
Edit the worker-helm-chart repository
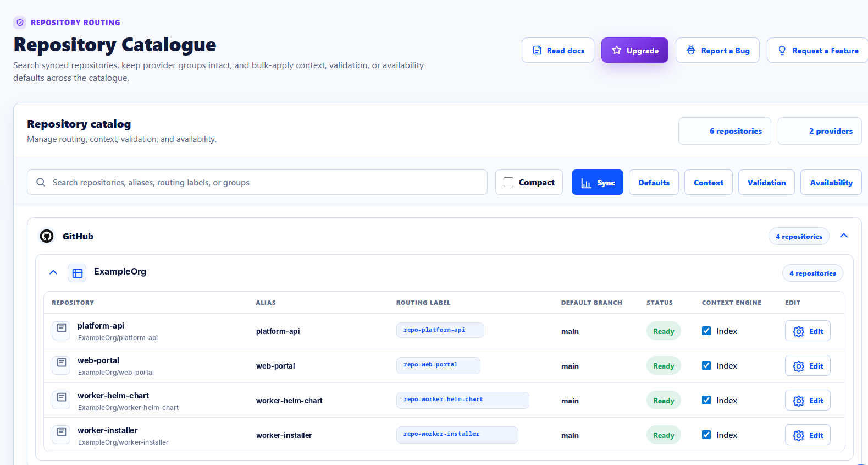pos(808,401)
